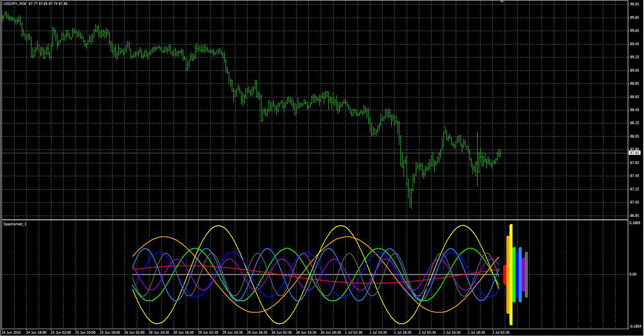Select the bright green spectrum bar
Screen dimensions: 644x336
(x=514, y=274)
